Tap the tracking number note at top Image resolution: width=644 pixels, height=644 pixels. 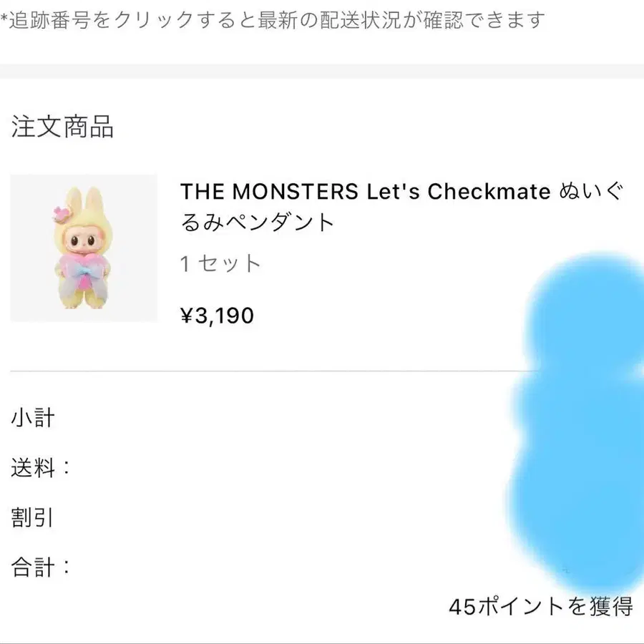pyautogui.click(x=275, y=20)
